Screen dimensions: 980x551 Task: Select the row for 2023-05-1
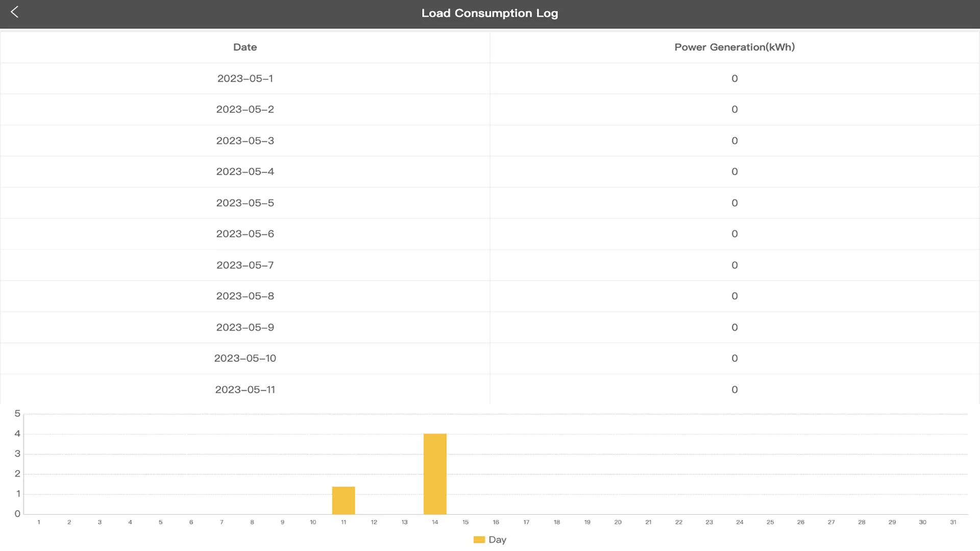[245, 78]
